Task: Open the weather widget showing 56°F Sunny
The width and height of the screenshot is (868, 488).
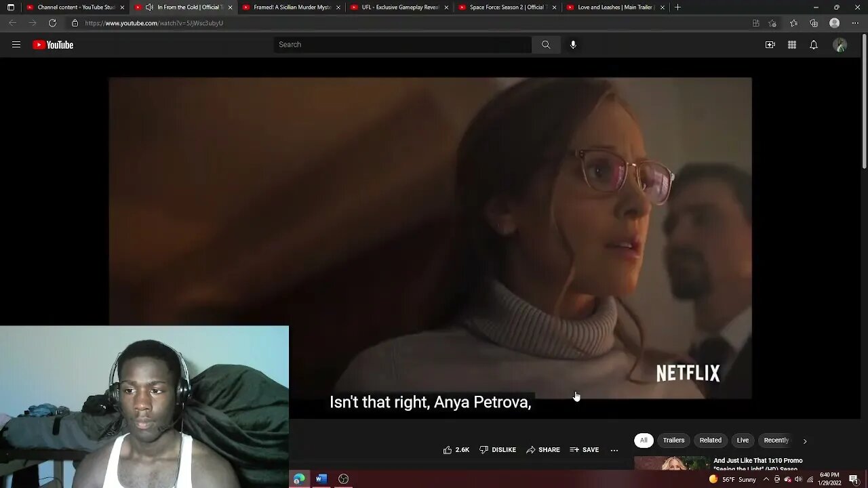Action: [732, 479]
